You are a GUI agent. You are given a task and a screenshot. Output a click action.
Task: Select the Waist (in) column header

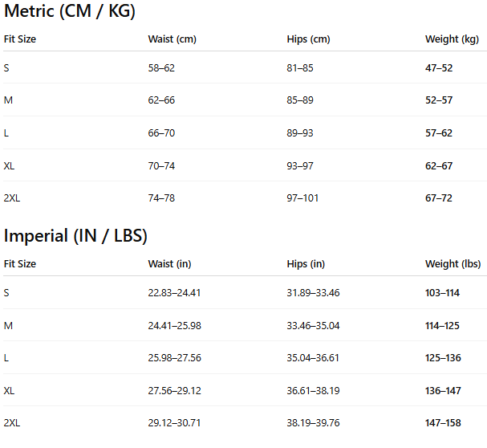[170, 263]
